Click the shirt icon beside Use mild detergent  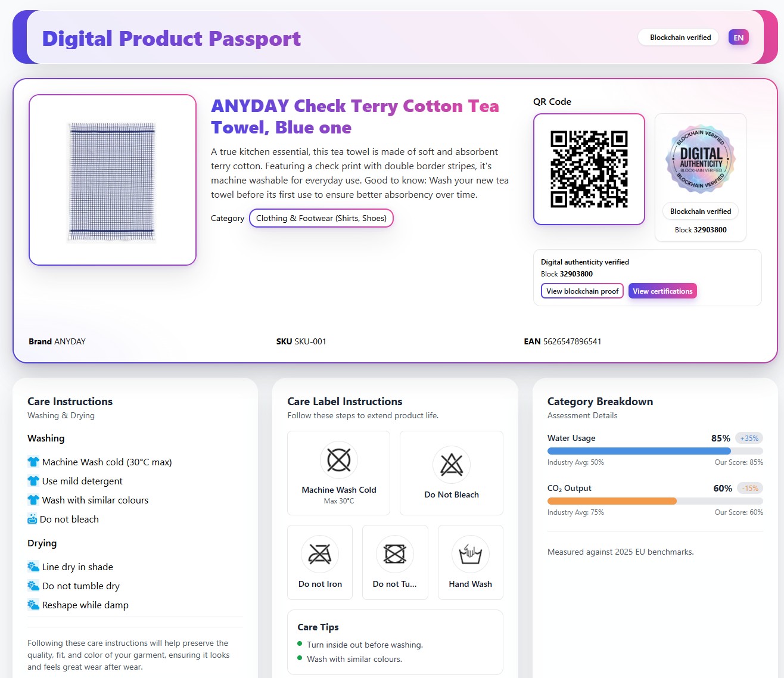pos(33,481)
